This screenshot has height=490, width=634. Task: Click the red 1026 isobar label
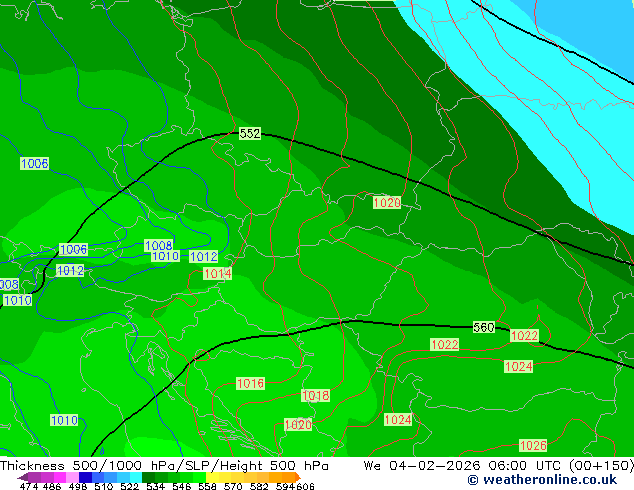pos(533,446)
